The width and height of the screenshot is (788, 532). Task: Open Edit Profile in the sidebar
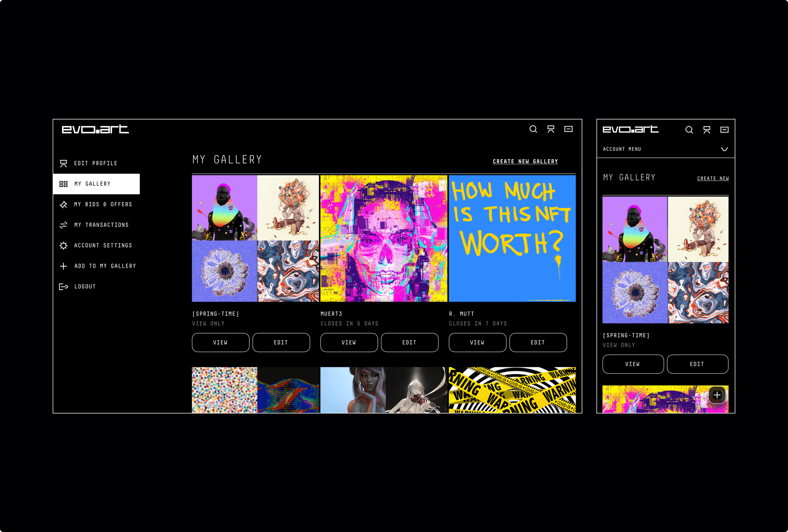point(95,163)
